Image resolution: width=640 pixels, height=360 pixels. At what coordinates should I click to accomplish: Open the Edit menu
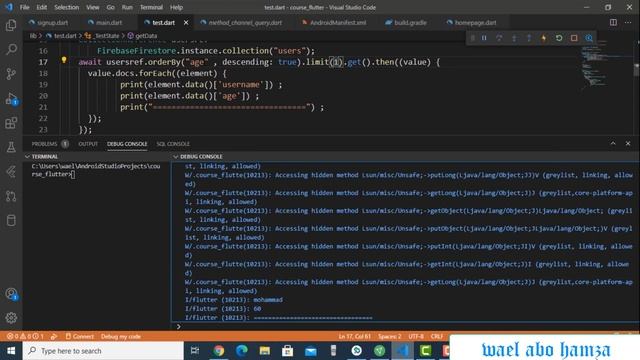(x=42, y=7)
